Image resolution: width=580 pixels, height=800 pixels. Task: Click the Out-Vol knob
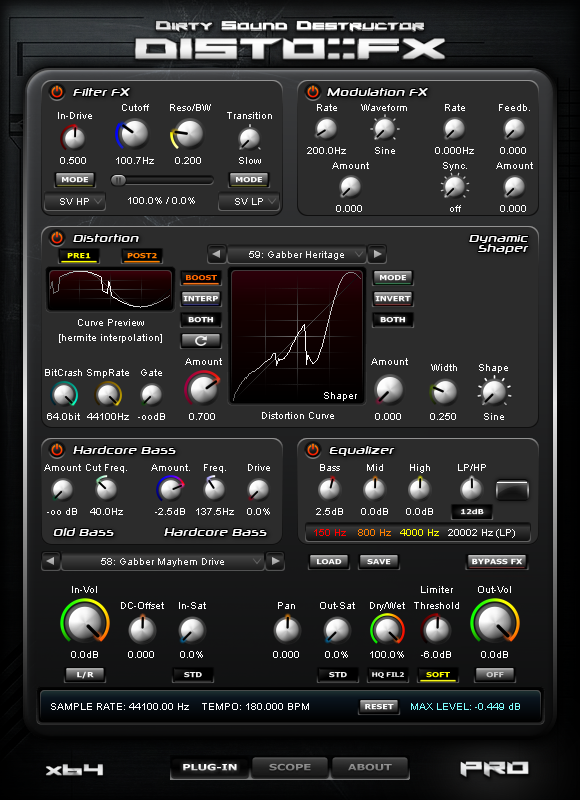pos(494,623)
